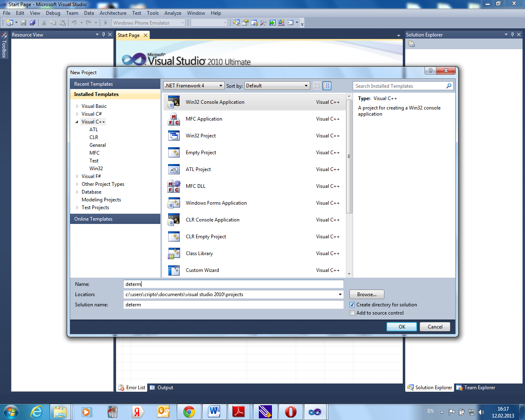Viewport: 525px width, 420px height.
Task: Select the Class Library template icon
Action: 174,253
